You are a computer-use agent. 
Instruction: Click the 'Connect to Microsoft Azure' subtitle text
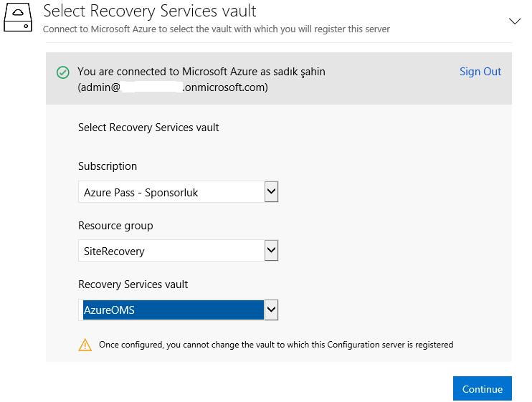point(216,29)
